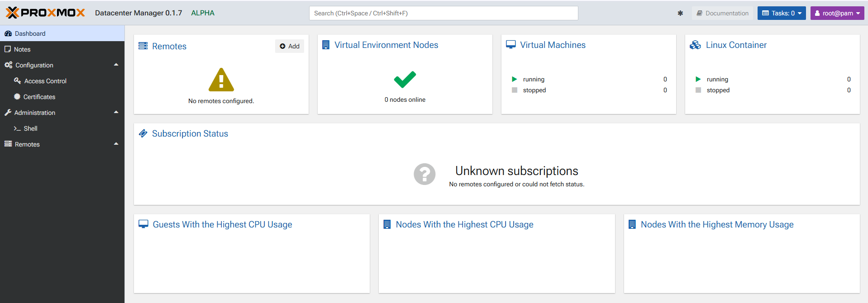Open the Shell menu item
Viewport: 868px width, 303px height.
click(x=30, y=128)
